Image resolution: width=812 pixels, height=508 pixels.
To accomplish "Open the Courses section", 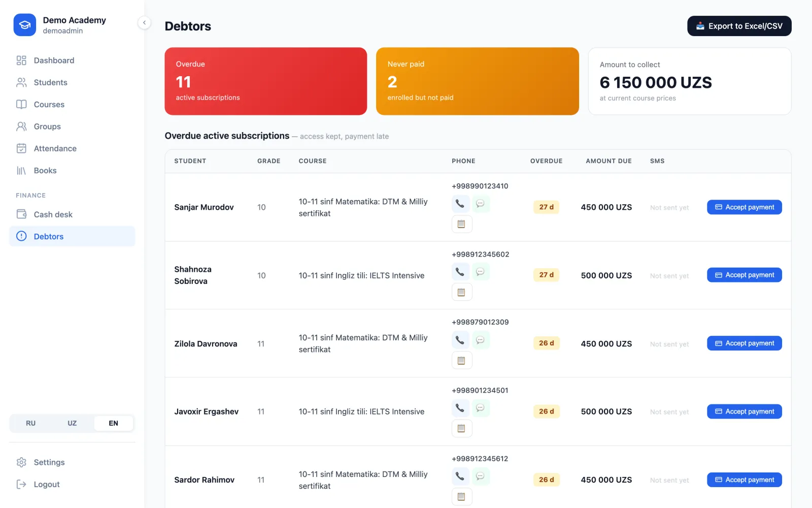I will pyautogui.click(x=72, y=104).
